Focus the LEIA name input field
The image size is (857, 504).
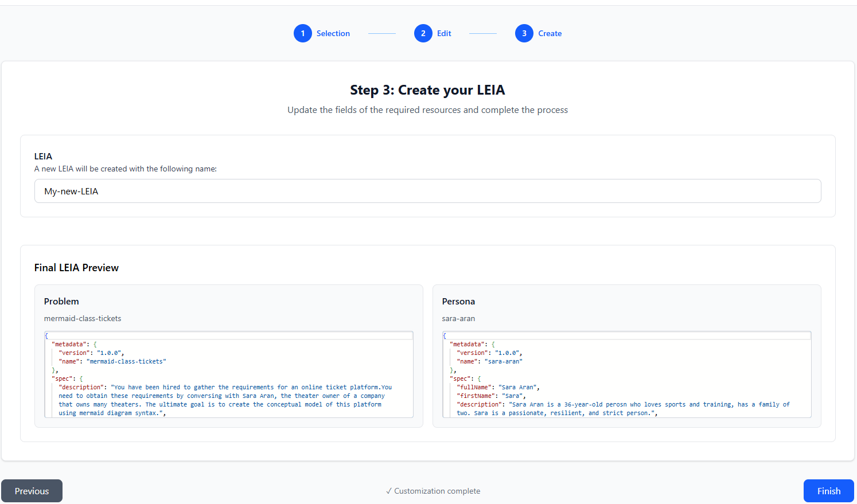427,191
